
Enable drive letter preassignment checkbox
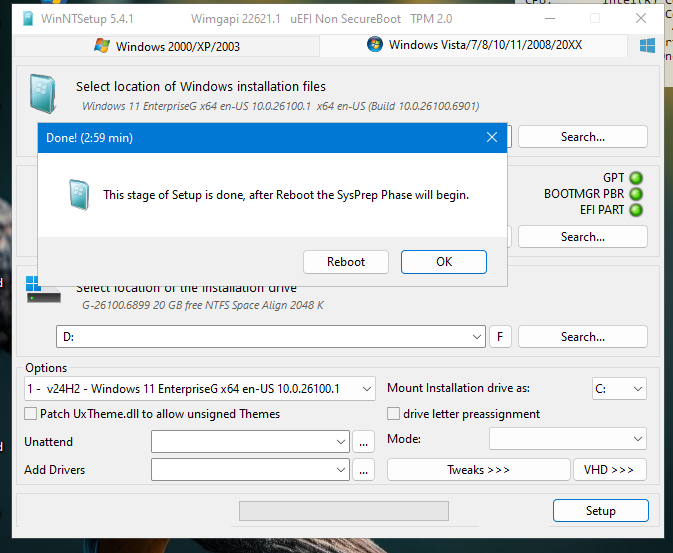point(393,414)
